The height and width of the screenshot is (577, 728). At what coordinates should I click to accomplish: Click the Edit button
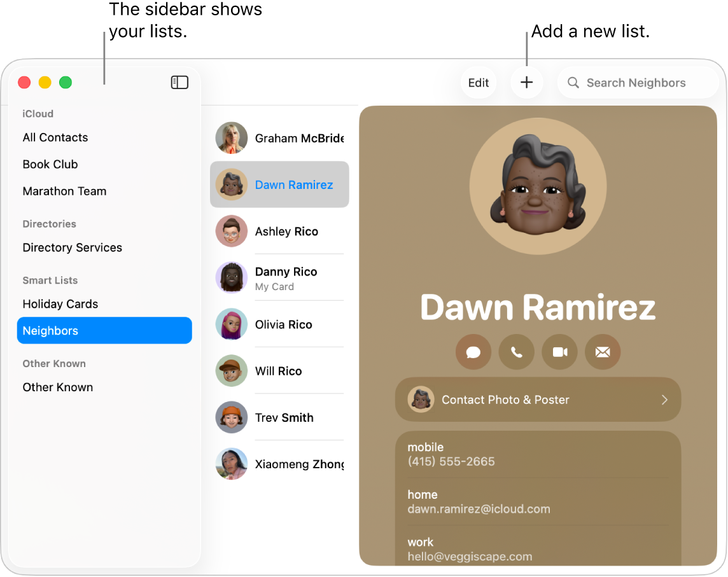pos(478,82)
